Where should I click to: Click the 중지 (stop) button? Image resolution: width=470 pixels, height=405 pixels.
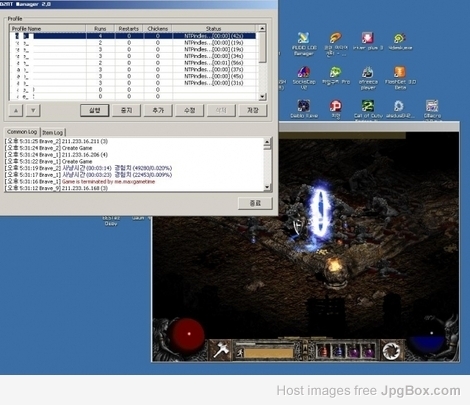126,110
